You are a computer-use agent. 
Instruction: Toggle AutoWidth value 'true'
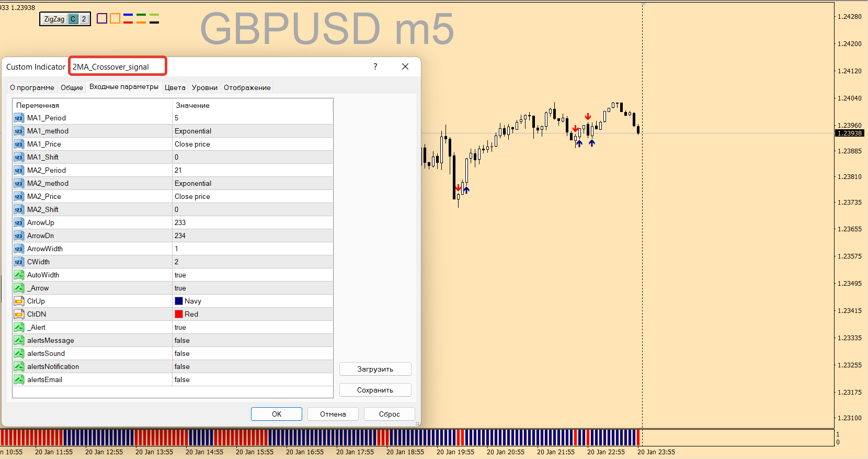tap(253, 275)
